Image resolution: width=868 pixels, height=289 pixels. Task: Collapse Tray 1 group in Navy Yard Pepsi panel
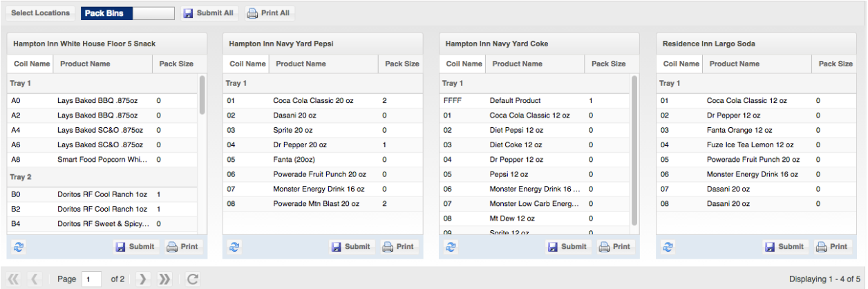323,84
